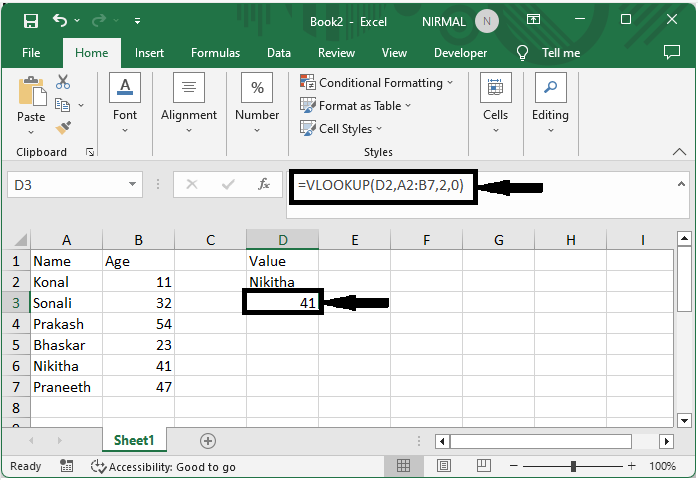Expand the Editing group
This screenshot has width=698, height=480.
[550, 103]
